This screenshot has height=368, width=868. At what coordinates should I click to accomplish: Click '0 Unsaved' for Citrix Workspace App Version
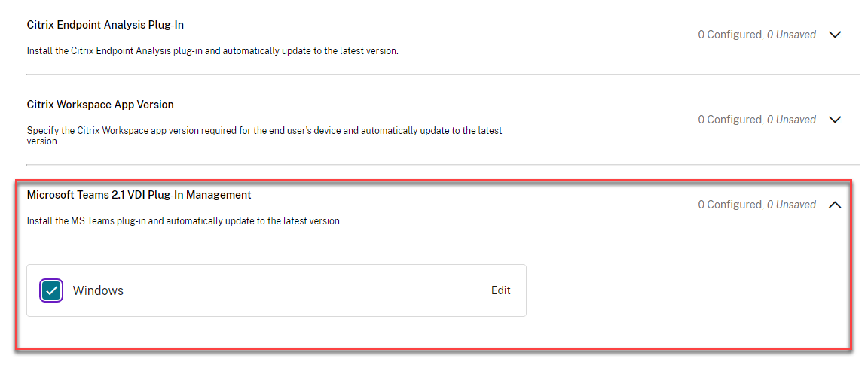[x=791, y=120]
